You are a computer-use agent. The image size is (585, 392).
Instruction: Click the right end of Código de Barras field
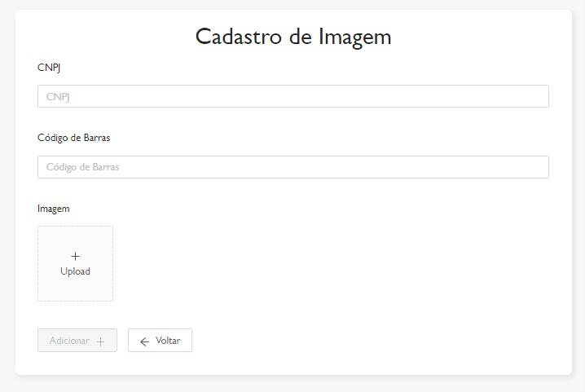click(x=534, y=167)
